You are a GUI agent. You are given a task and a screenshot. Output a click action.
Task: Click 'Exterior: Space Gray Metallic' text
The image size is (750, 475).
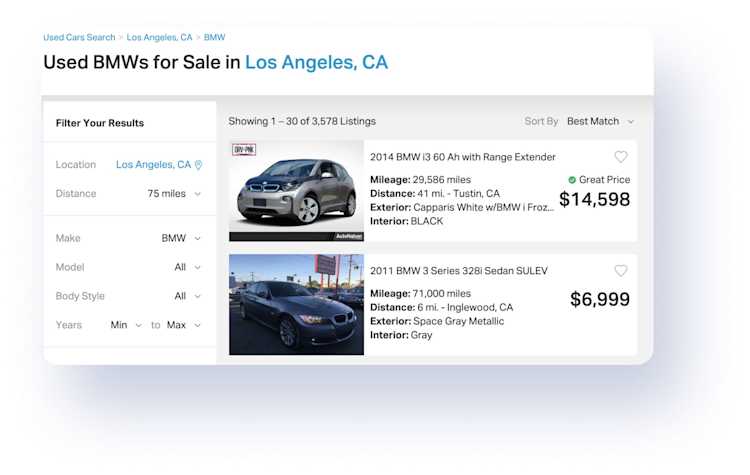pyautogui.click(x=437, y=321)
